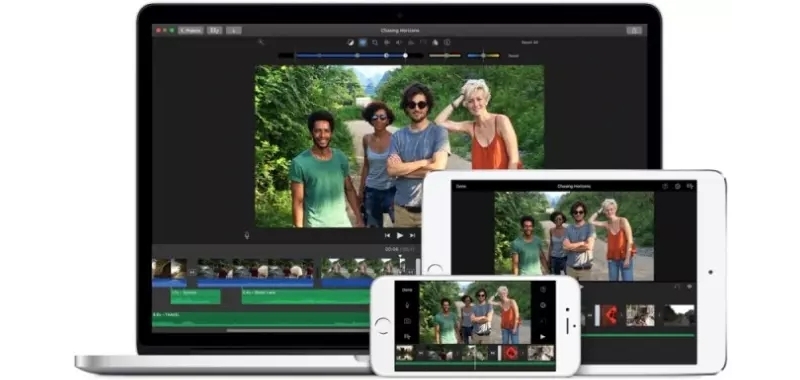
Task: Tap the play button on the iPhone
Action: [543, 337]
